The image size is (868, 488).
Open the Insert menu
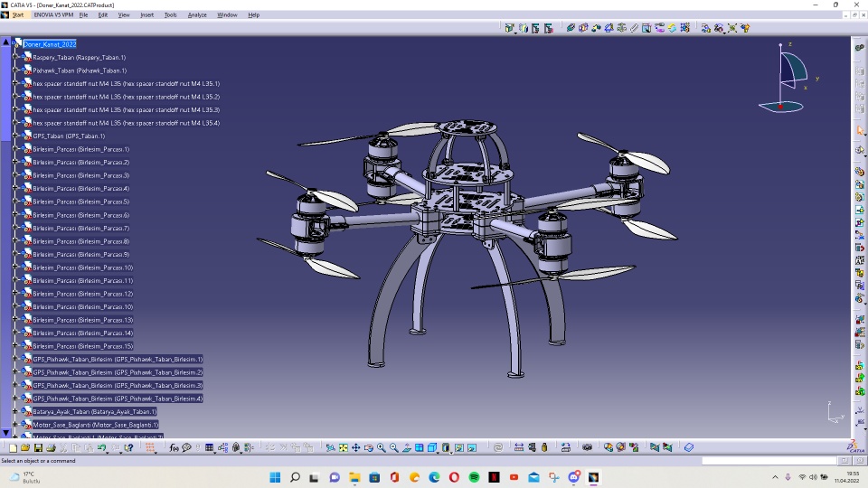tap(146, 15)
